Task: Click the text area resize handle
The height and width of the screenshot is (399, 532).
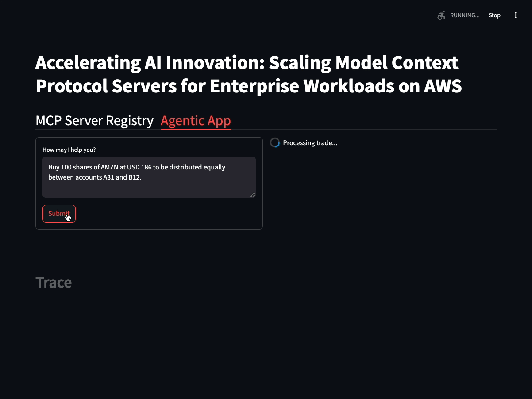Action: pyautogui.click(x=253, y=195)
